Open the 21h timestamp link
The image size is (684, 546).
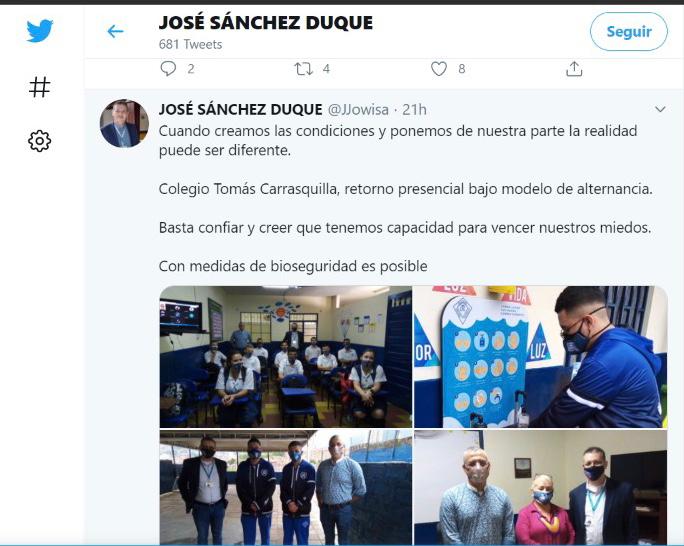(x=414, y=109)
